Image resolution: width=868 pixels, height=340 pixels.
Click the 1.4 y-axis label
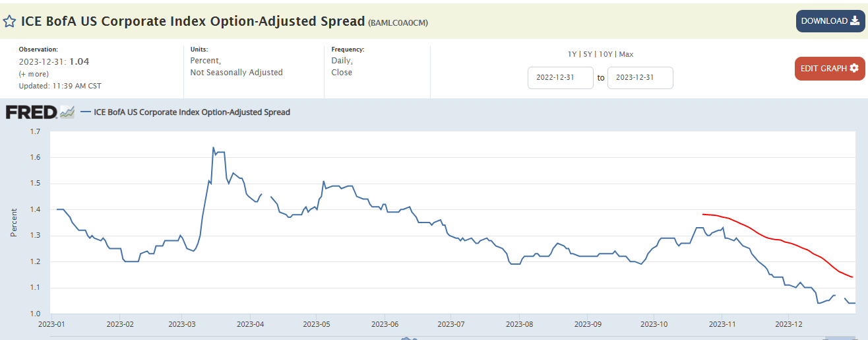click(x=35, y=209)
